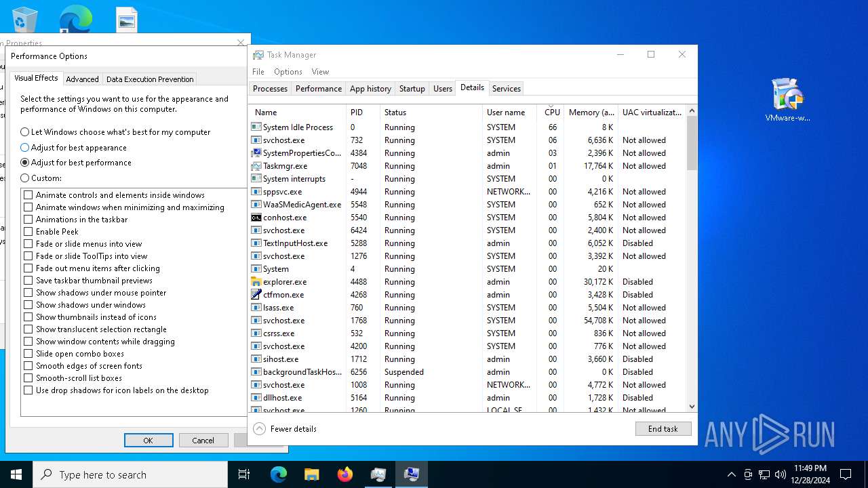Launch Microsoft Edge from the taskbar
The image size is (868, 488).
(x=279, y=474)
